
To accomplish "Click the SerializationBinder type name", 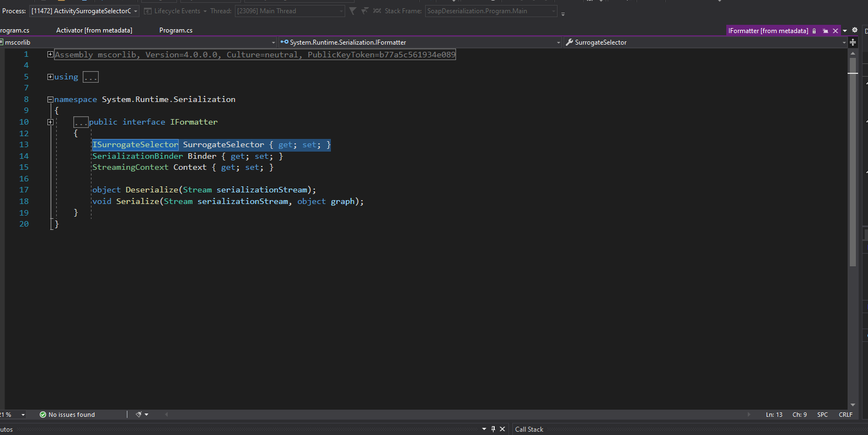I will coord(137,157).
